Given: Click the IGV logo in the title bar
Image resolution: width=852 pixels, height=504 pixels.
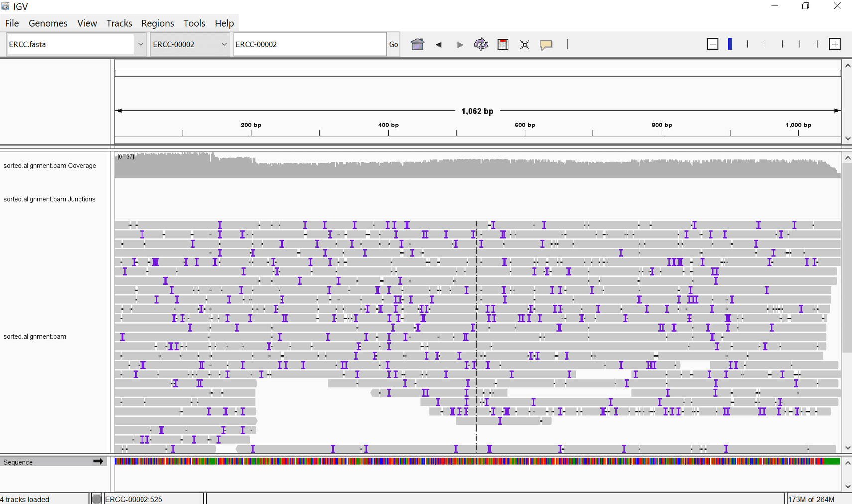Looking at the screenshot, I should (5, 6).
